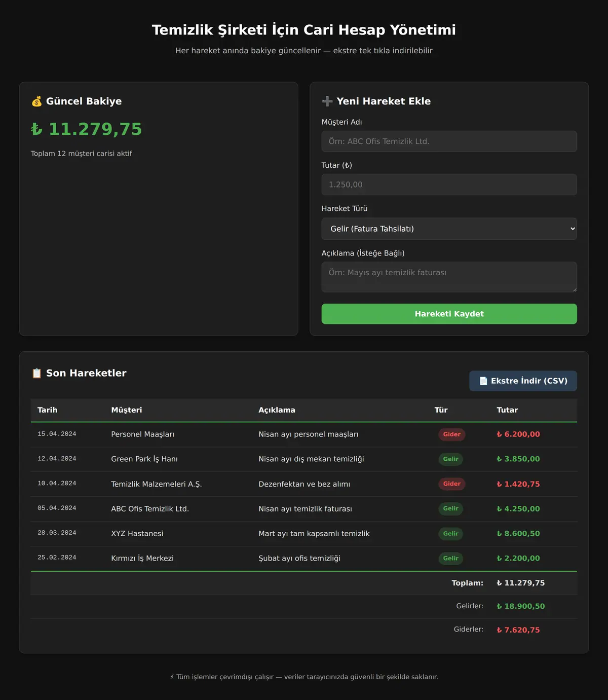Click customer Temizlik Malzemeleri A.Ş.

tap(157, 484)
